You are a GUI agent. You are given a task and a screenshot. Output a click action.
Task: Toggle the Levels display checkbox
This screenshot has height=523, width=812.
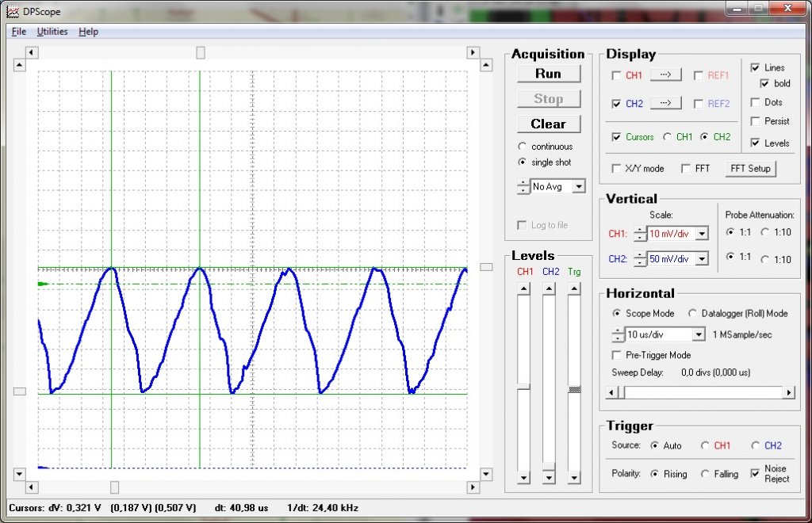[755, 143]
